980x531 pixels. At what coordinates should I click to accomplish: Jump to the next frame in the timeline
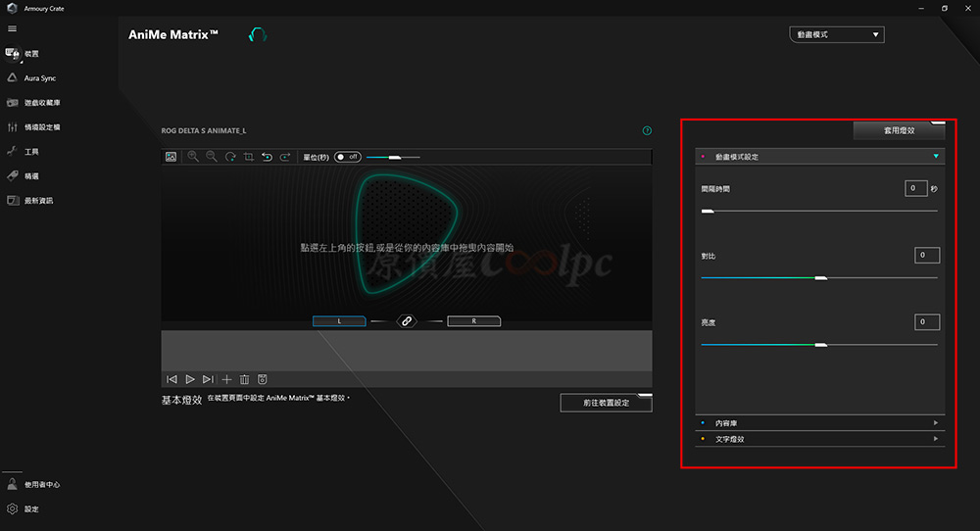coord(208,379)
